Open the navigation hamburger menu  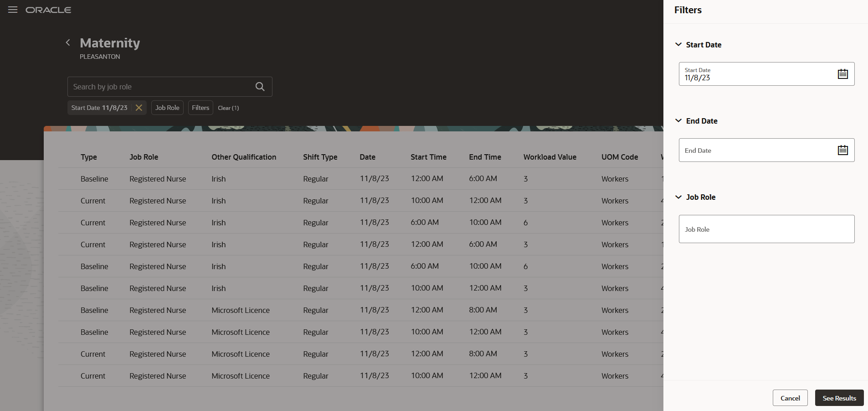click(x=12, y=9)
